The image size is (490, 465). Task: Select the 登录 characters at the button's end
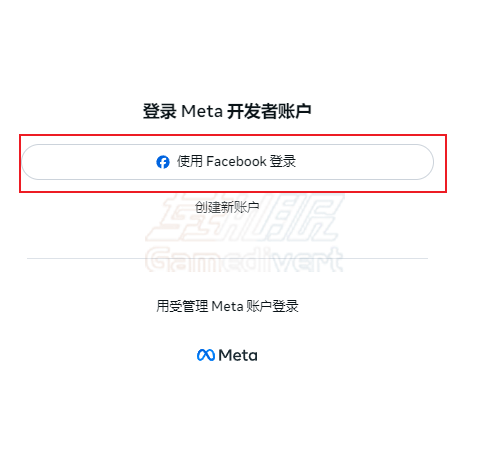(x=283, y=162)
